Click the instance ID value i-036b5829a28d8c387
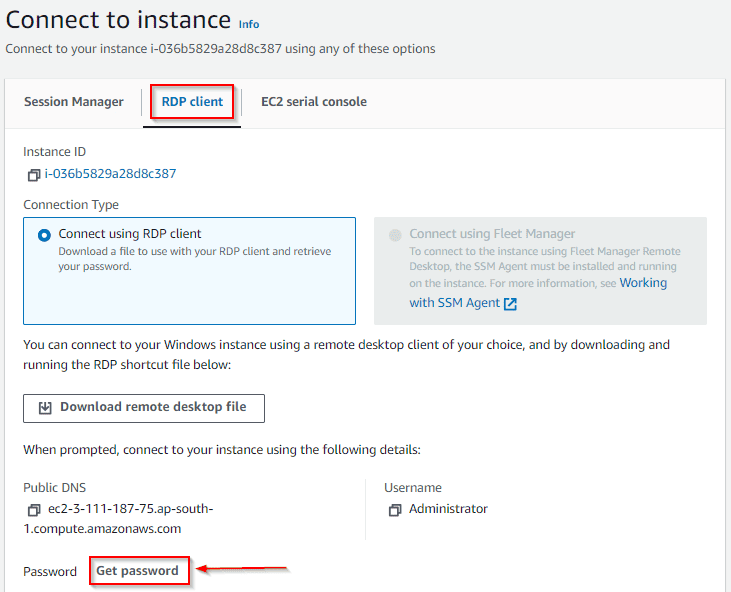This screenshot has width=731, height=592. (110, 174)
